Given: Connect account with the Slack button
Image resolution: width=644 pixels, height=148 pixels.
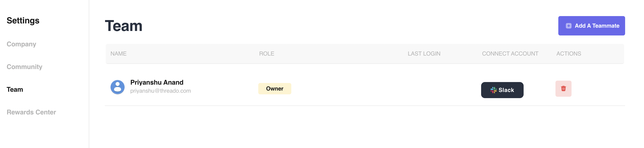Looking at the screenshot, I should tap(502, 90).
